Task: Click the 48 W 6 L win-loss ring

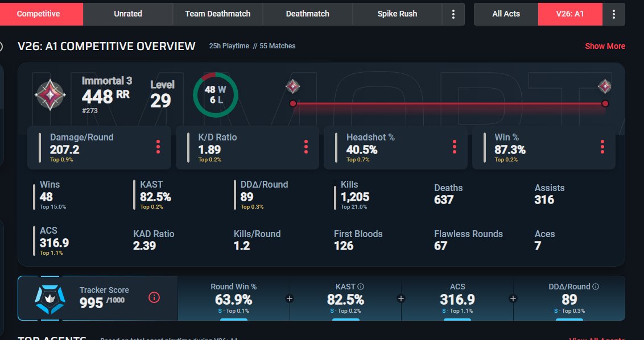Action: (216, 95)
